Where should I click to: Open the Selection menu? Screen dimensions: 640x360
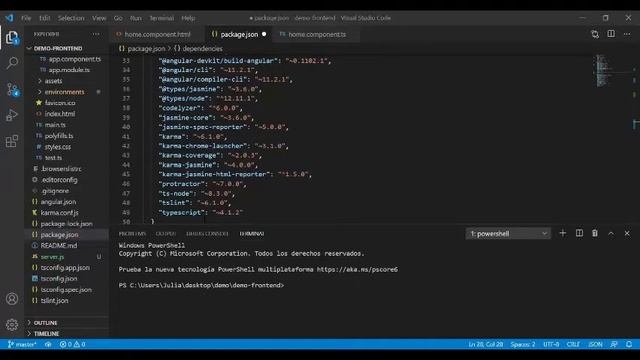[x=71, y=18]
